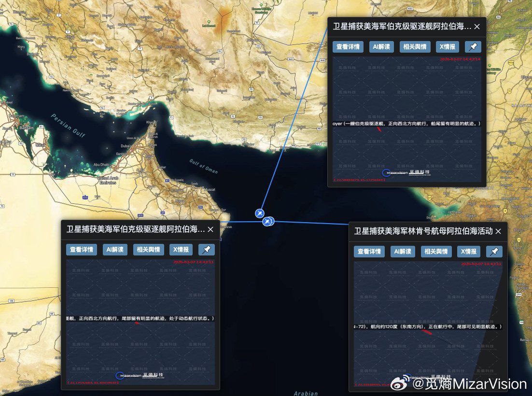Select X情报 in the top-right popup
532x396 pixels.
447,47
